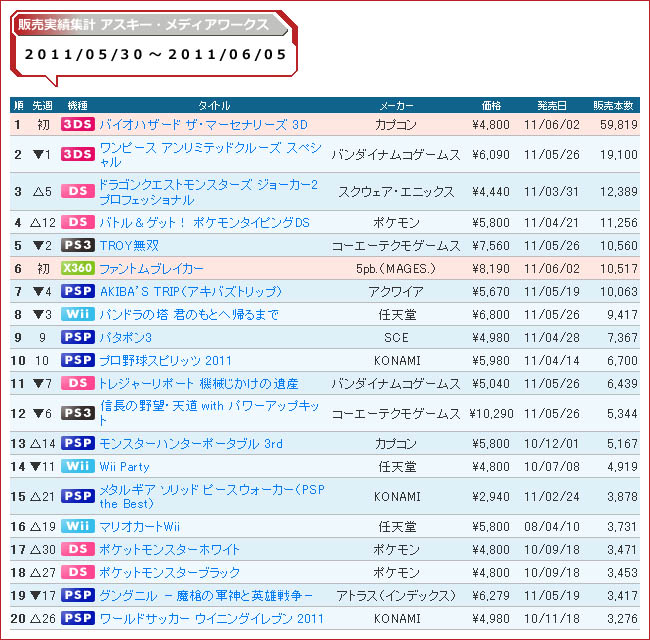Click the メーカー column header
650x640 pixels.
coord(396,106)
